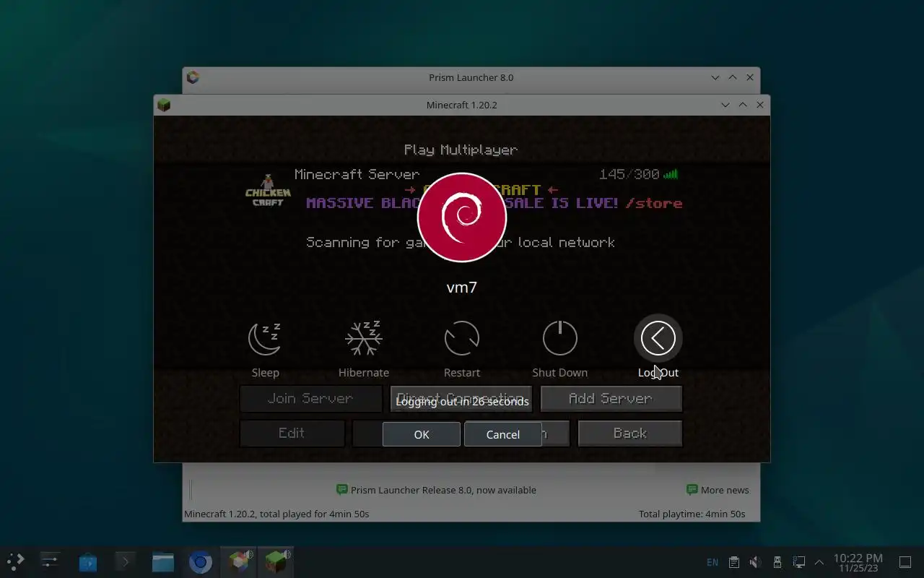Open the network connections tray icon
Screen dimensions: 924x578
coord(799,562)
